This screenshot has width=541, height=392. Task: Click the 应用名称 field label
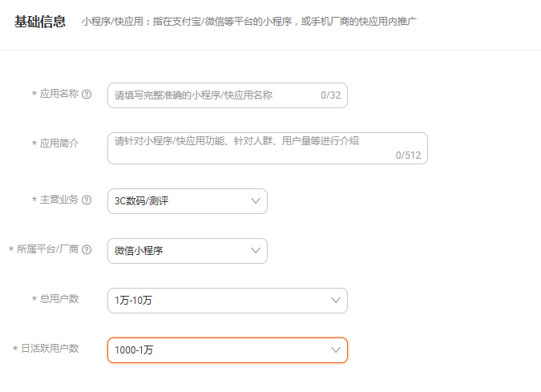[59, 94]
